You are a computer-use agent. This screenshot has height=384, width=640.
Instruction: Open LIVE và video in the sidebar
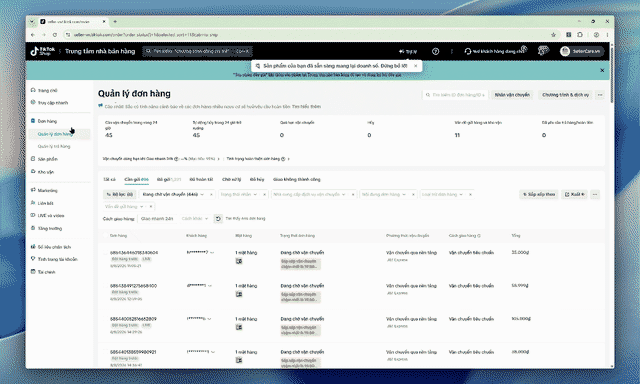click(51, 215)
